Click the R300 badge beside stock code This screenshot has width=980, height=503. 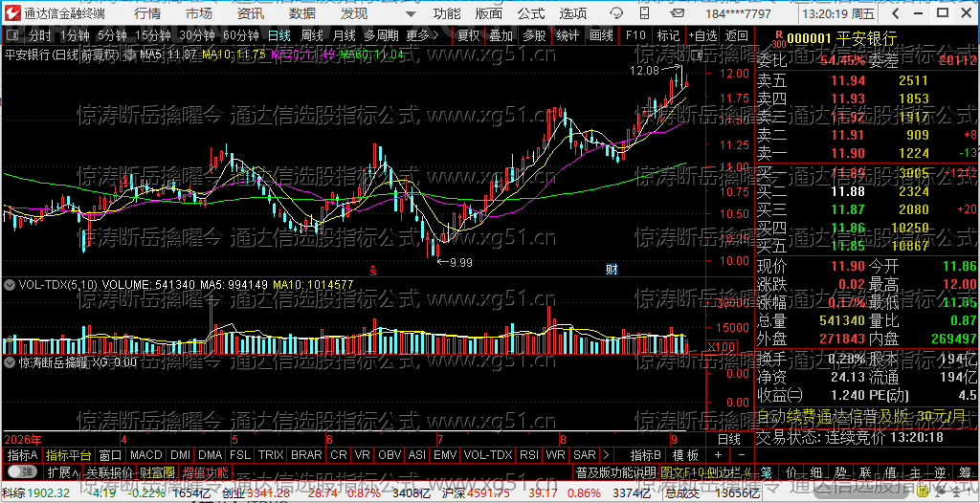(x=779, y=39)
